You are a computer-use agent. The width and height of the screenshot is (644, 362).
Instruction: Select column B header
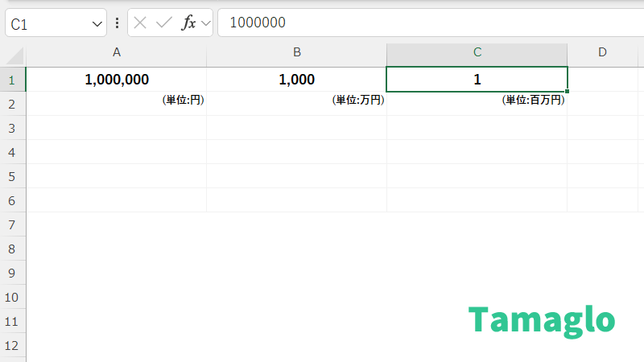297,52
